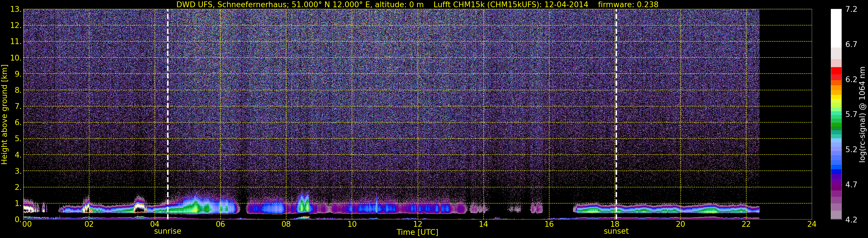Viewport: 868px width, 238px height.
Task: Click the black no-data area after 22:30 UTC
Action: tap(785, 114)
